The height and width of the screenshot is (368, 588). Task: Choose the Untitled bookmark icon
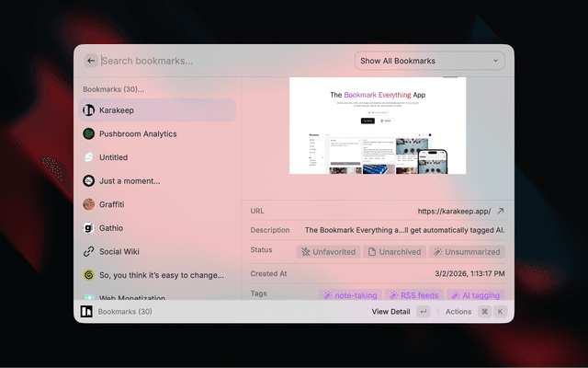[x=89, y=157]
